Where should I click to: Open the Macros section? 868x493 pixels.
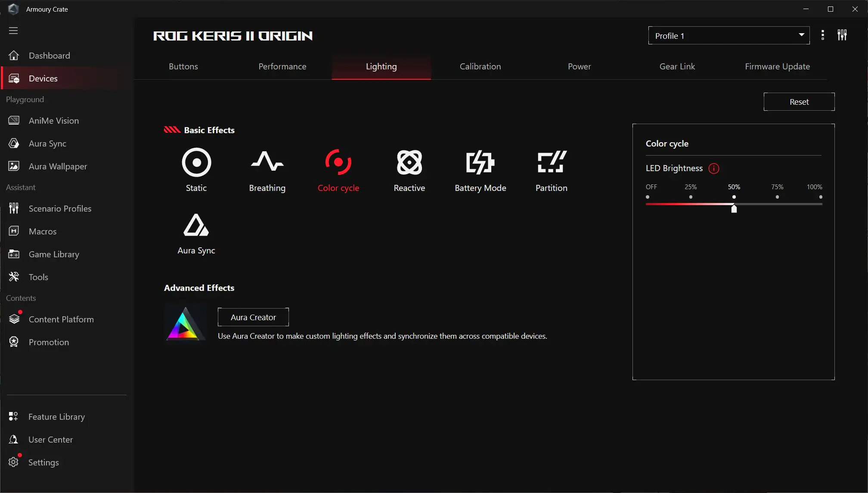43,231
